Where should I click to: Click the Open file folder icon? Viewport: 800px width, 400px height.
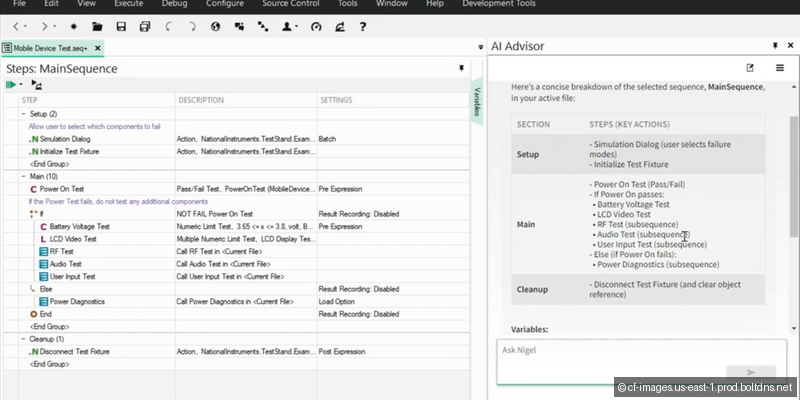(95, 25)
